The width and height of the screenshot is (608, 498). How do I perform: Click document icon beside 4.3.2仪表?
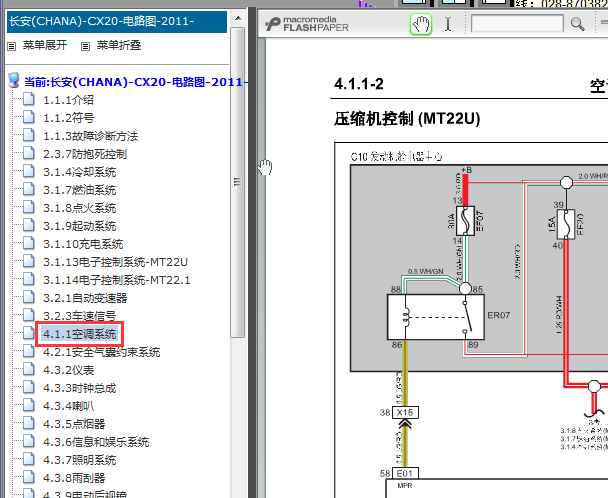click(x=29, y=369)
